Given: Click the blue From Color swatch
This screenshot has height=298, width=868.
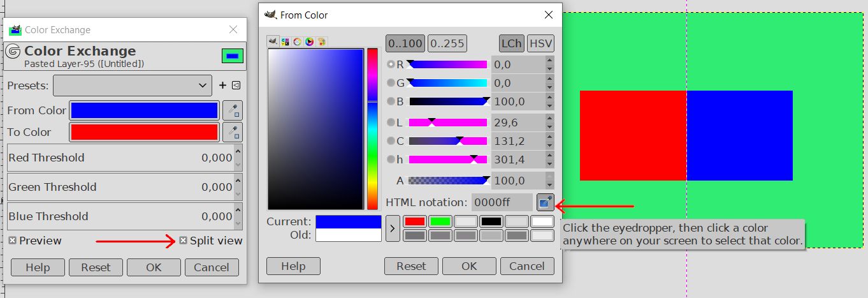Looking at the screenshot, I should [144, 110].
